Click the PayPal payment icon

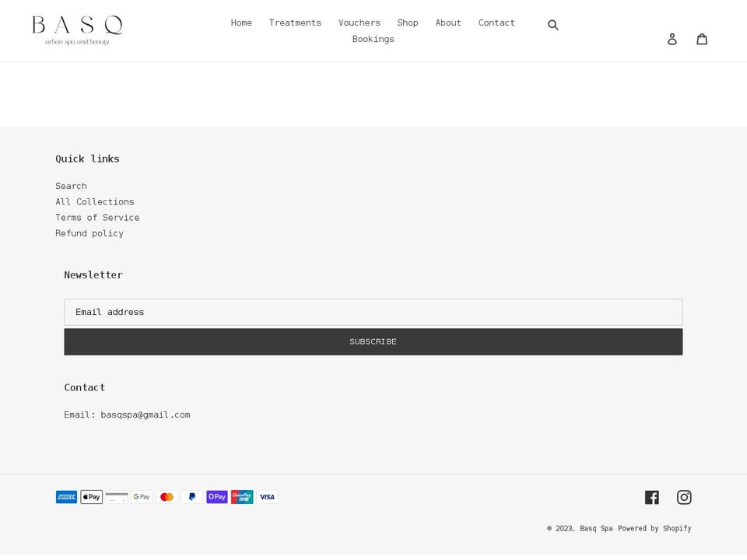coord(192,497)
